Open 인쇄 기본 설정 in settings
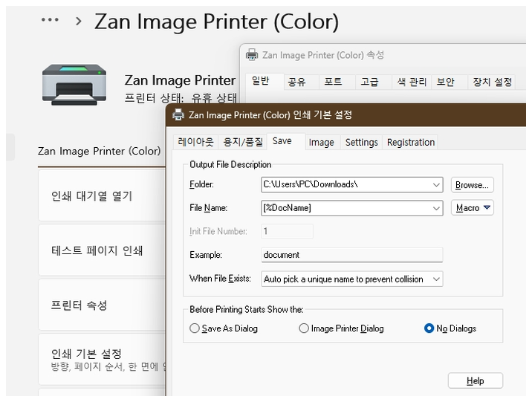The height and width of the screenshot is (402, 532). (x=102, y=359)
